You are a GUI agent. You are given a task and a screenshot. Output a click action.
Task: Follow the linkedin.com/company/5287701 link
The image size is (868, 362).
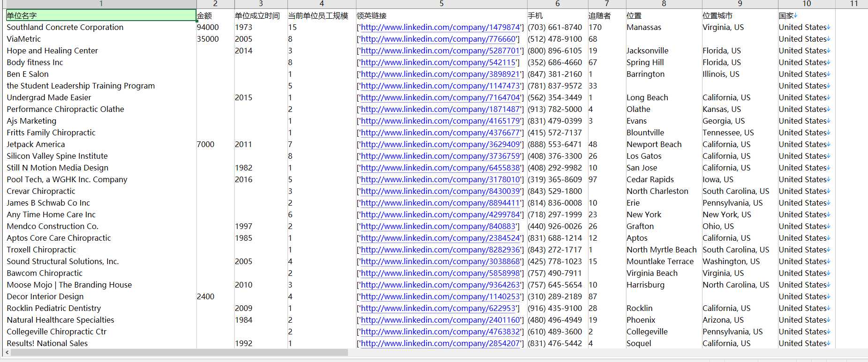point(440,51)
